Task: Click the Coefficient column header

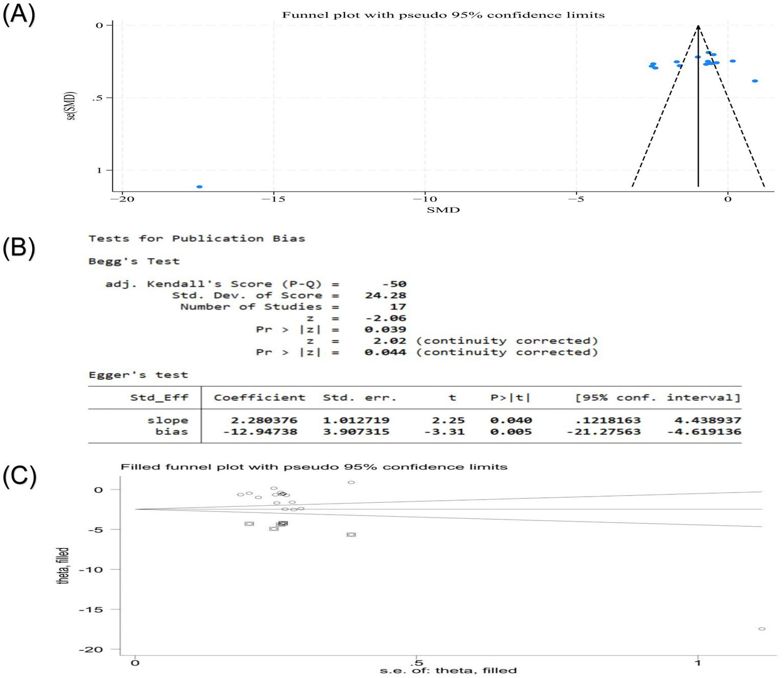Action: [259, 398]
